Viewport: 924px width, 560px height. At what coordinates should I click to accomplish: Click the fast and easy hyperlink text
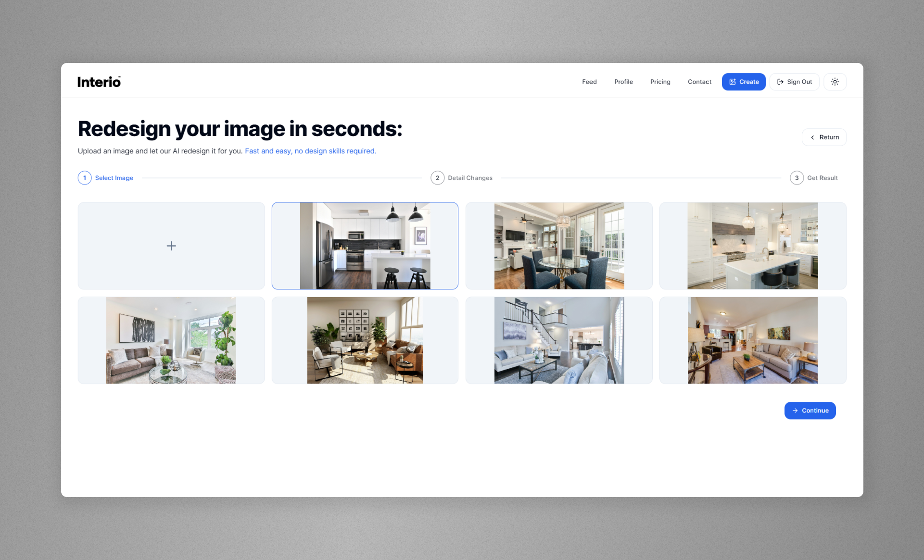click(x=311, y=151)
